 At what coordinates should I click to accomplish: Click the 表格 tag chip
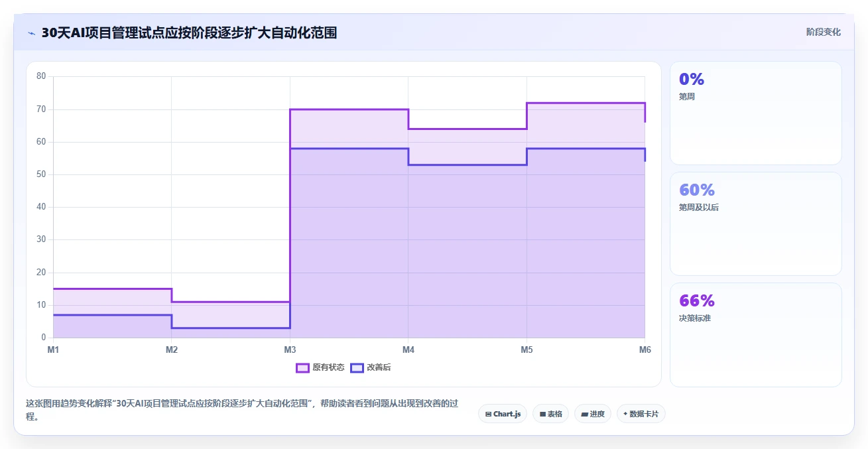(x=550, y=414)
